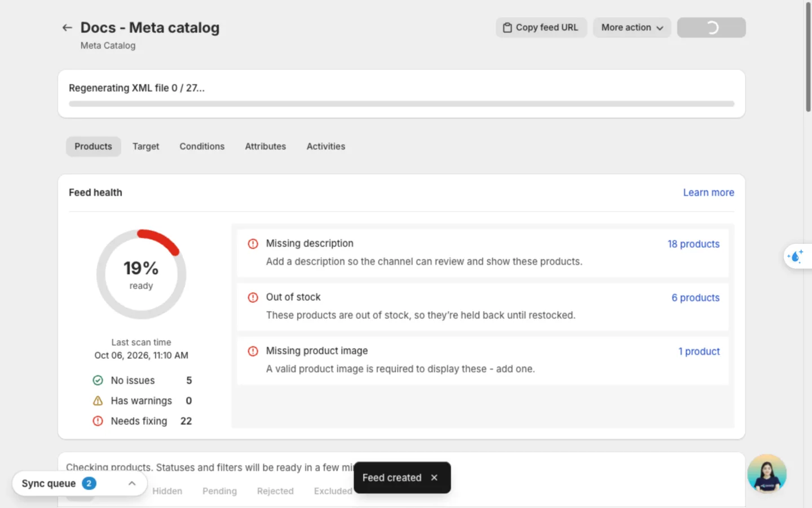Filter by the Excluded status tab
812x508 pixels.
point(333,491)
